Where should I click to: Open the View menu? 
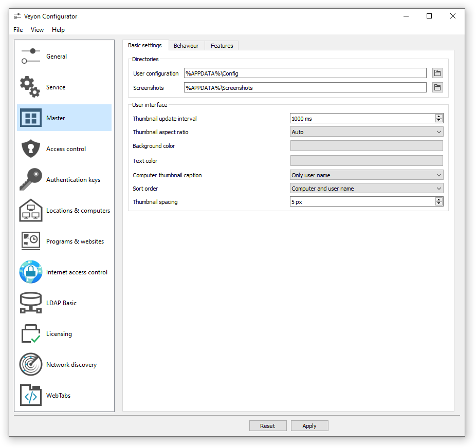37,30
